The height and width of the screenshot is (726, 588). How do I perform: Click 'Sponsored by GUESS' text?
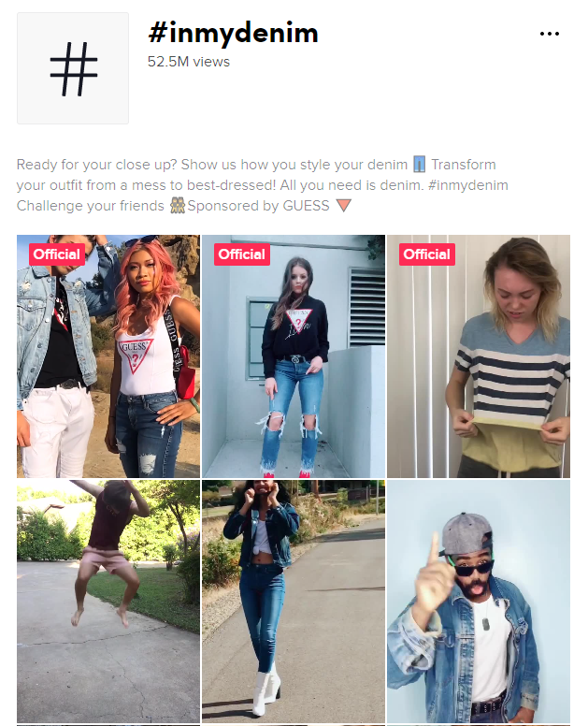(x=259, y=206)
